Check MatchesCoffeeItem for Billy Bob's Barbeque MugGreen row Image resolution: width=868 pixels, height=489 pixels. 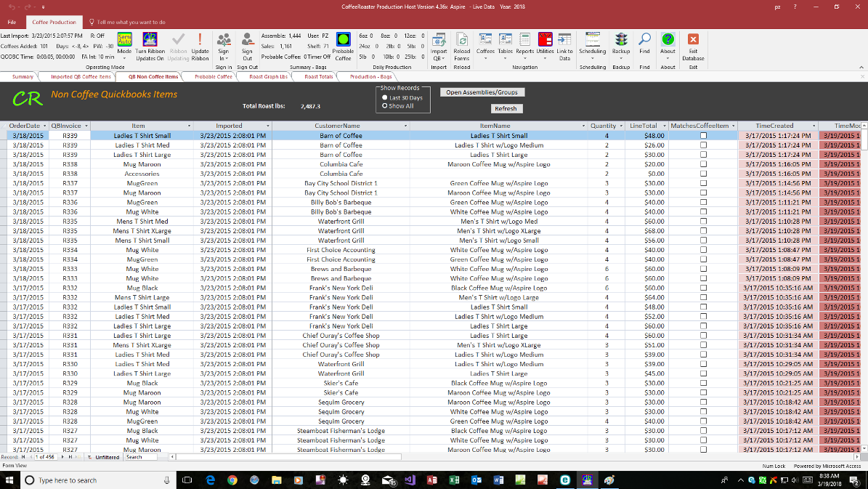pyautogui.click(x=703, y=202)
